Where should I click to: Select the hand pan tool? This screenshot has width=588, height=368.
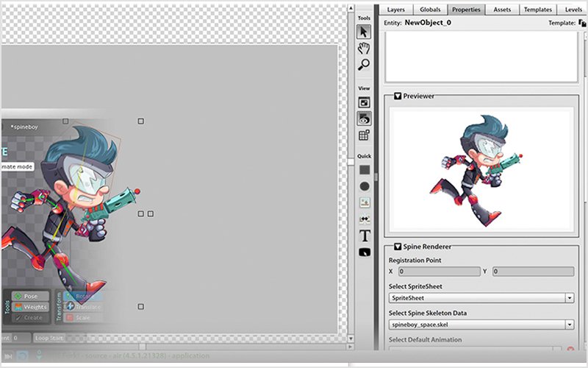[363, 49]
